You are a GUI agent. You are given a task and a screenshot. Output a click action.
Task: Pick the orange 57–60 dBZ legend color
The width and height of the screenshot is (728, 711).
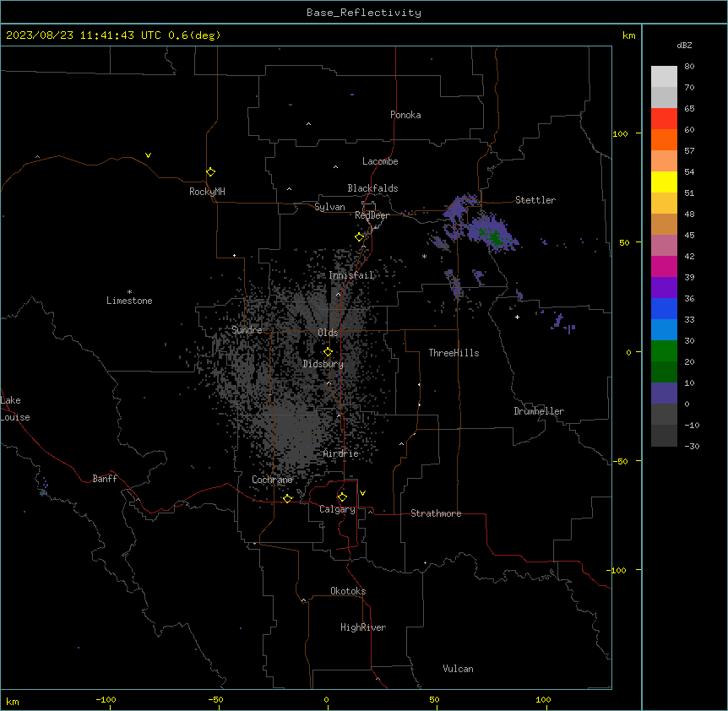pyautogui.click(x=664, y=140)
